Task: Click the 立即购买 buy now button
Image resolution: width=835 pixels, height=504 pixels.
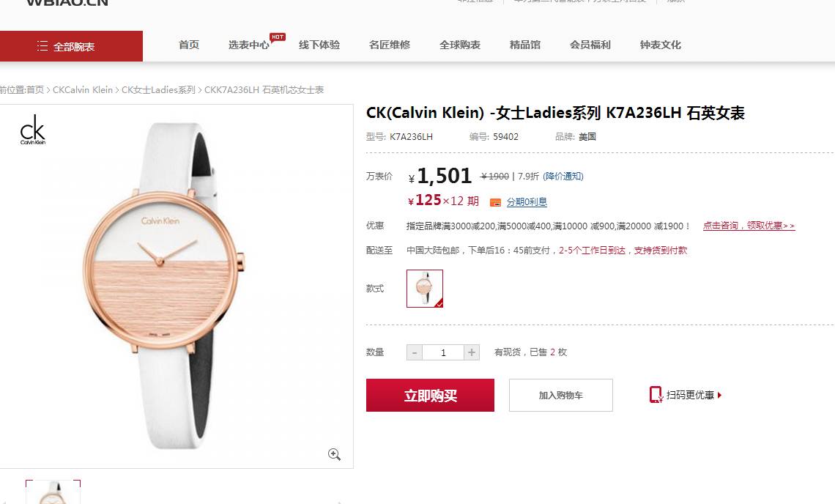Action: (x=430, y=396)
